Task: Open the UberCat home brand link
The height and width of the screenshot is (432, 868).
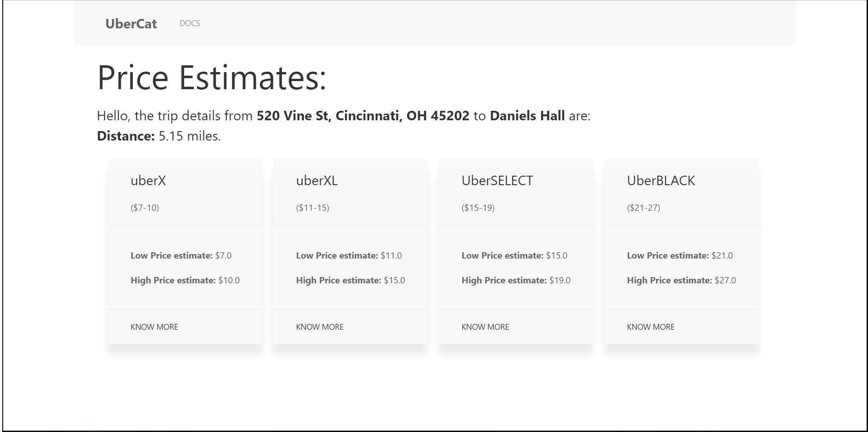Action: (131, 23)
